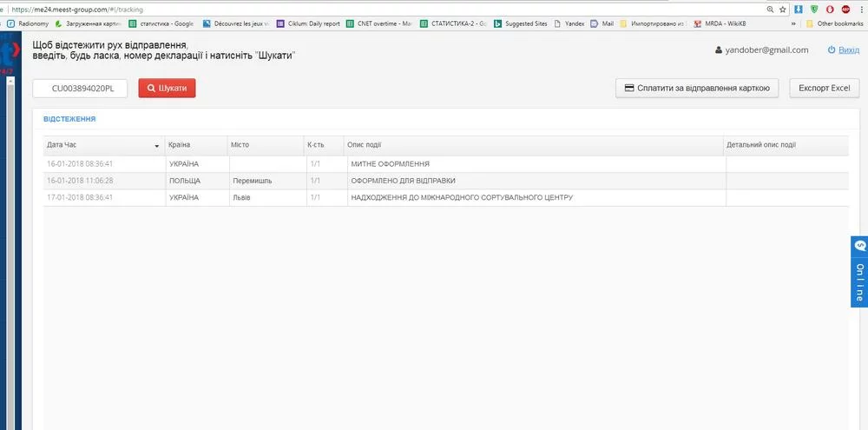Open the Online chat side widget
The width and height of the screenshot is (868, 430).
pyautogui.click(x=859, y=272)
